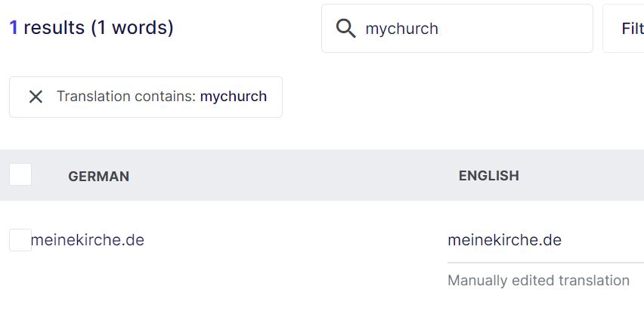644x314 pixels.
Task: Check the meinekirche.de row checkbox
Action: pyautogui.click(x=20, y=240)
